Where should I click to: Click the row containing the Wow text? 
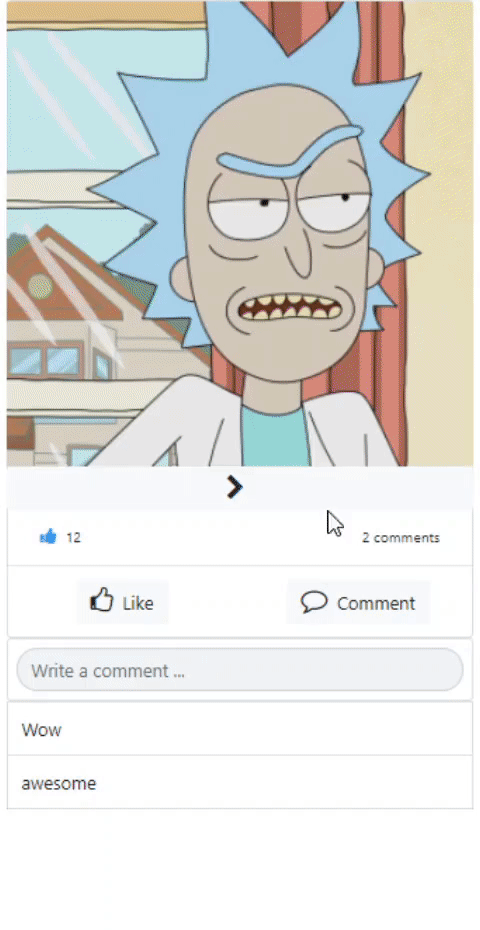click(240, 729)
